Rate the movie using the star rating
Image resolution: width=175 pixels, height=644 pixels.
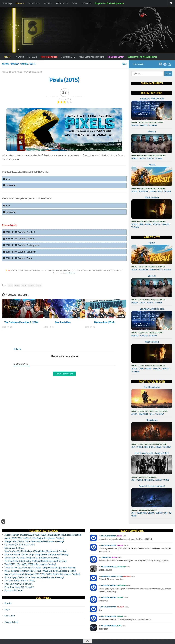click(x=64, y=102)
